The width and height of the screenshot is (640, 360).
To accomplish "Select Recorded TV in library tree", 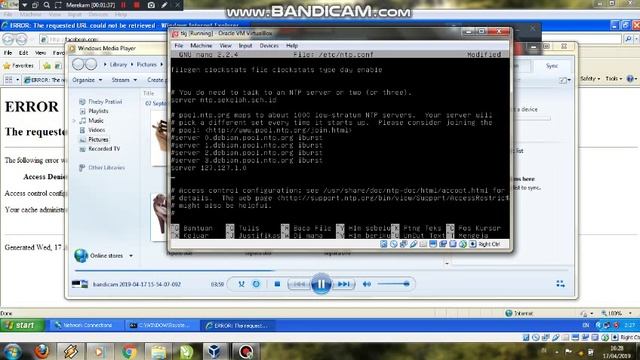I will [x=104, y=149].
